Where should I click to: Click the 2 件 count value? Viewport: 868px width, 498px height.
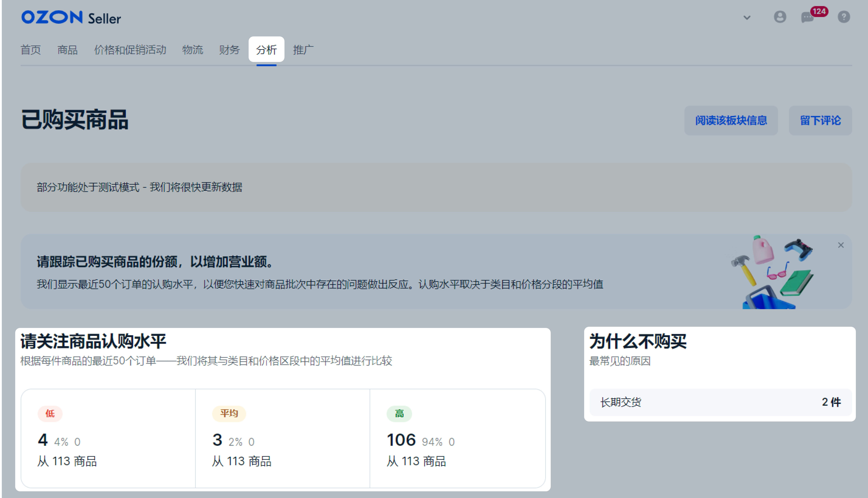click(831, 402)
